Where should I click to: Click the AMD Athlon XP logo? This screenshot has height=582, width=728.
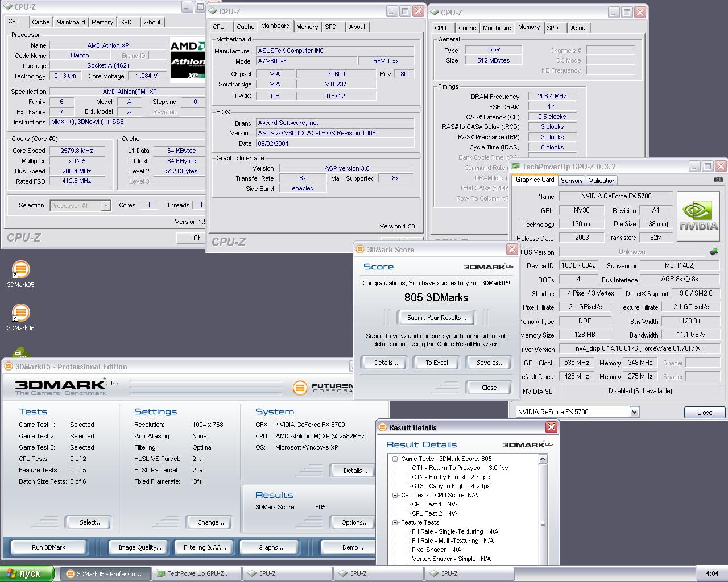[188, 60]
